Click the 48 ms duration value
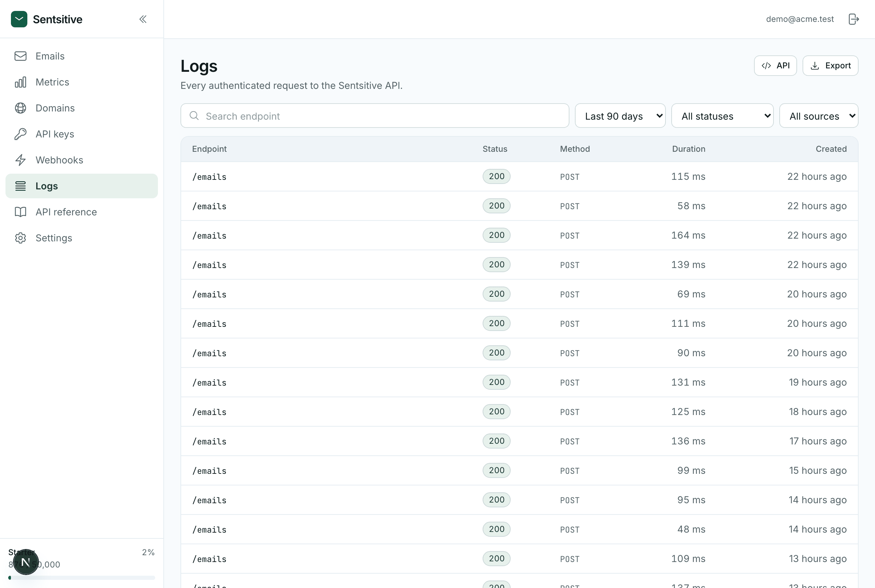The height and width of the screenshot is (588, 875). [x=691, y=529]
